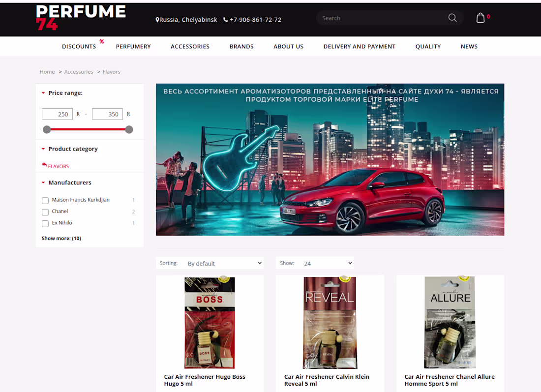Viewport: 541px width, 392px height.
Task: Click the percent sale icon beside DISCOUNTS
Action: tap(101, 42)
